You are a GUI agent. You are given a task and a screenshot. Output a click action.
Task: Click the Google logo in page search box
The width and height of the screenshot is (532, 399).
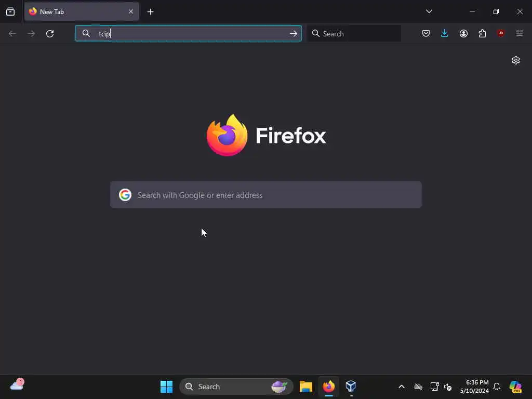pos(125,195)
